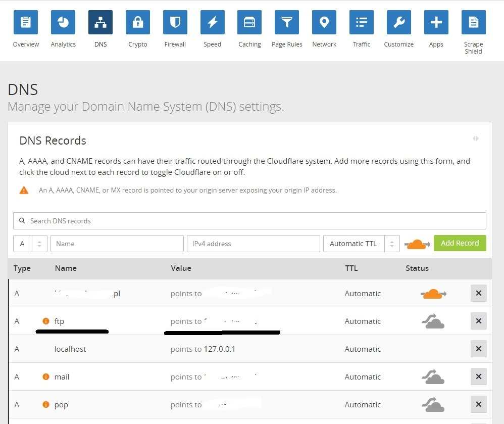The height and width of the screenshot is (424, 504).
Task: Click the green Add Record button
Action: tap(460, 243)
